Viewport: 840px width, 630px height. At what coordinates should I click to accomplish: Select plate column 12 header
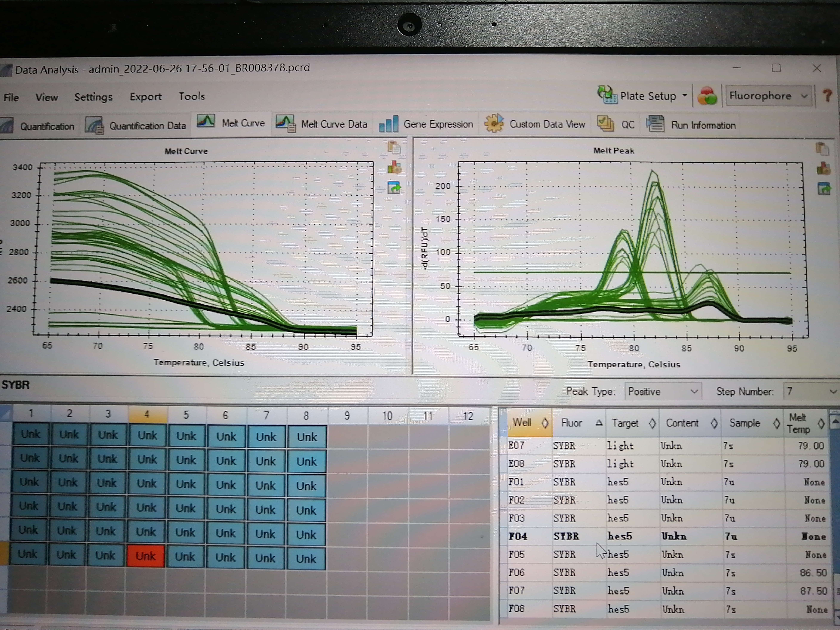(x=468, y=417)
